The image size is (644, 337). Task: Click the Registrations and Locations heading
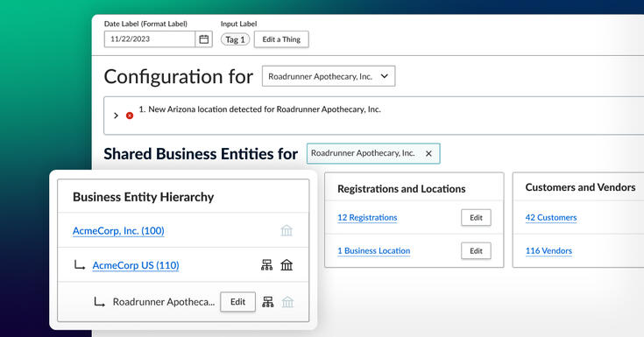[x=401, y=189]
